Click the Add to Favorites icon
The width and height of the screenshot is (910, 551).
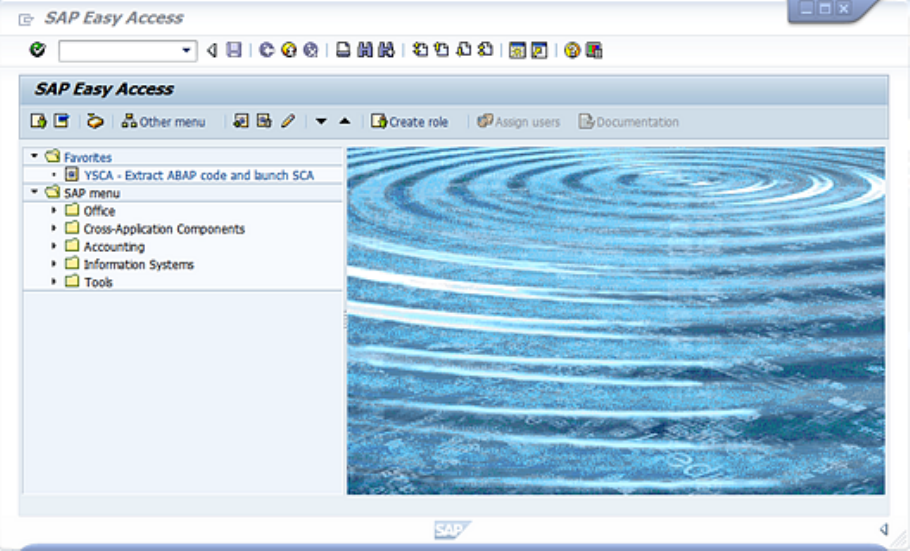pyautogui.click(x=240, y=121)
